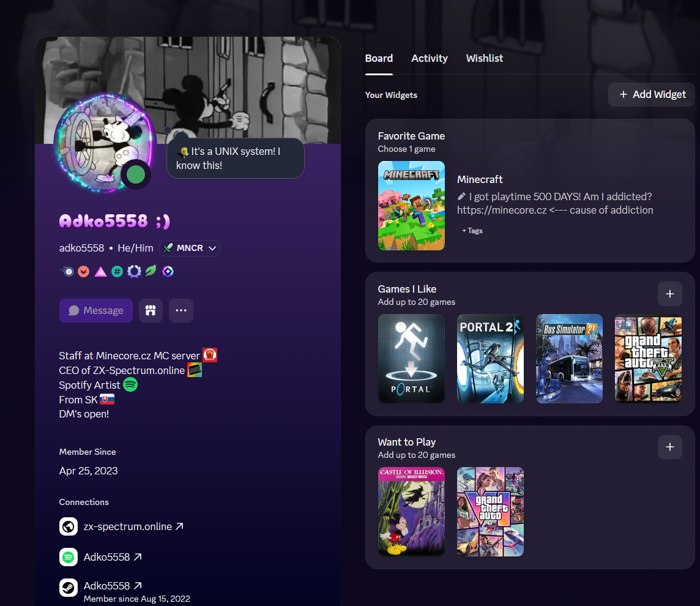Click the Slovakia flag emoji in bio
700x606 pixels.
click(107, 399)
